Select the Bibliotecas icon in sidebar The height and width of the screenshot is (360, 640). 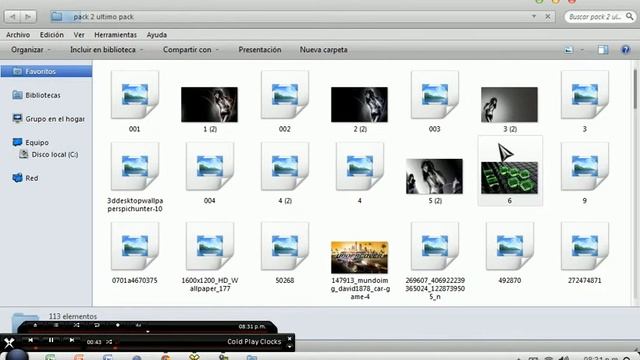point(17,95)
